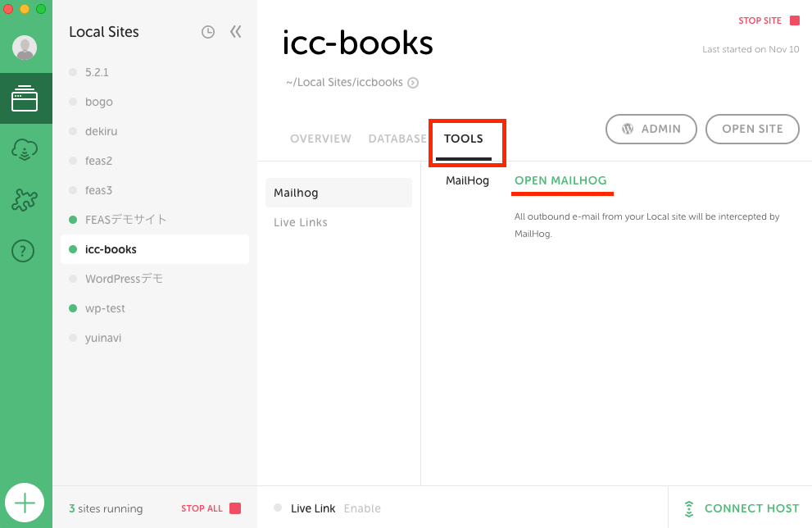Enable the Live Link

click(x=362, y=509)
